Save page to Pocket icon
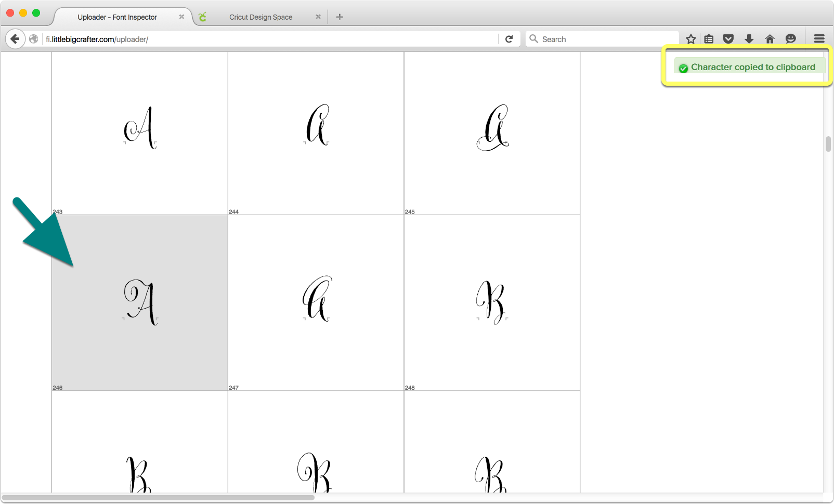The height and width of the screenshot is (504, 834). pyautogui.click(x=728, y=39)
